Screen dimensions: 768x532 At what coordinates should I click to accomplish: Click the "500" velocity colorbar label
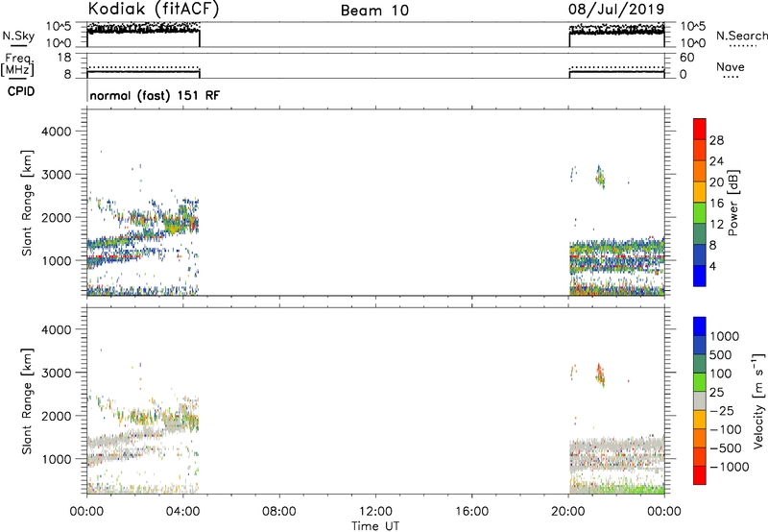[720, 355]
